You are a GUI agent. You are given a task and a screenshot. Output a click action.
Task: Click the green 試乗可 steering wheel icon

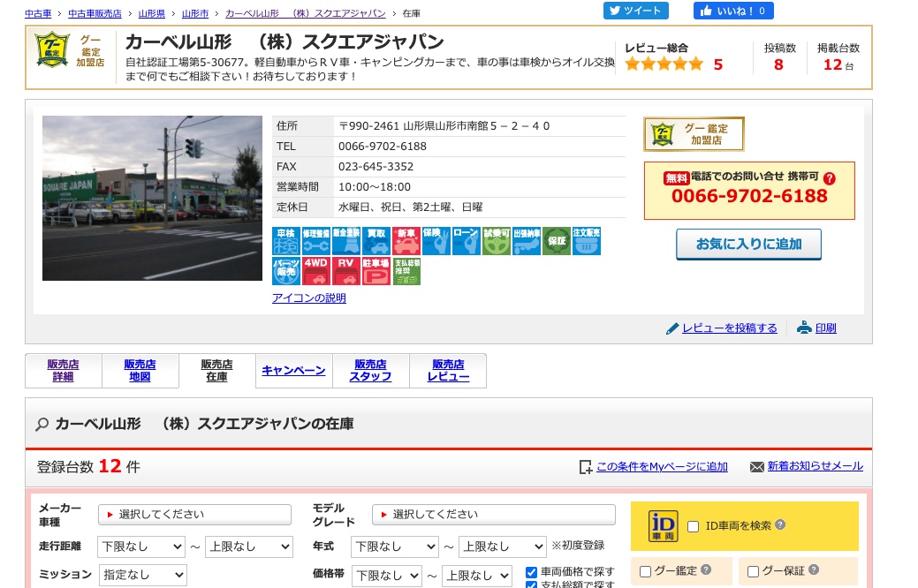click(497, 241)
